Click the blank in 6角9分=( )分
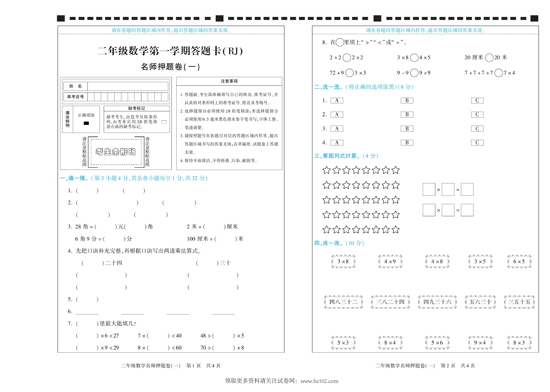Image resolution: width=550 pixels, height=392 pixels. click(x=114, y=239)
